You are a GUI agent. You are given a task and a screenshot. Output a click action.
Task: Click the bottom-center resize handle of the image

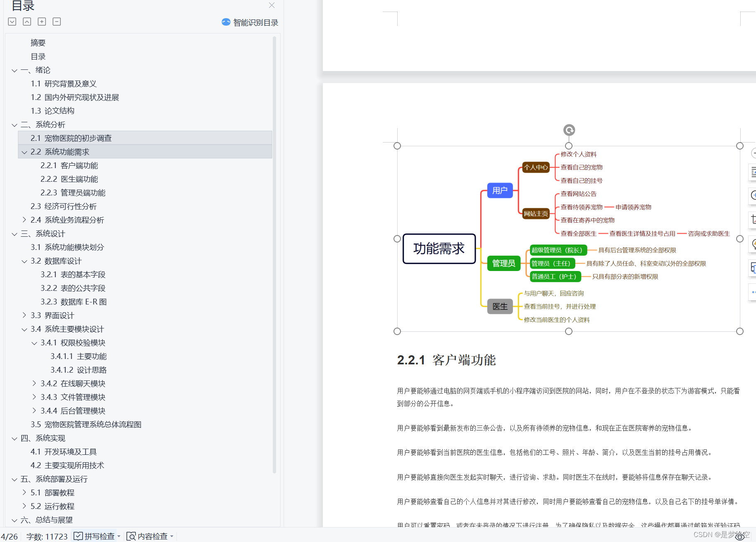pyautogui.click(x=569, y=331)
